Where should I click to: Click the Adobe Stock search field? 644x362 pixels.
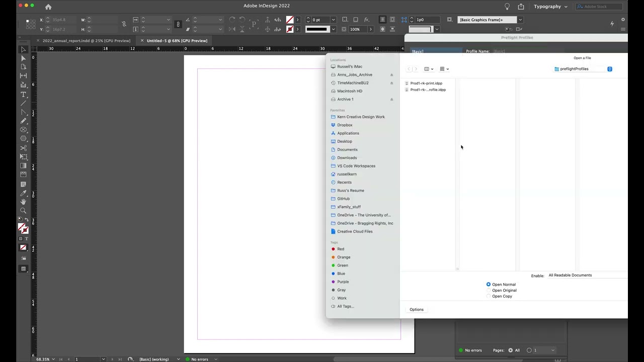click(599, 7)
